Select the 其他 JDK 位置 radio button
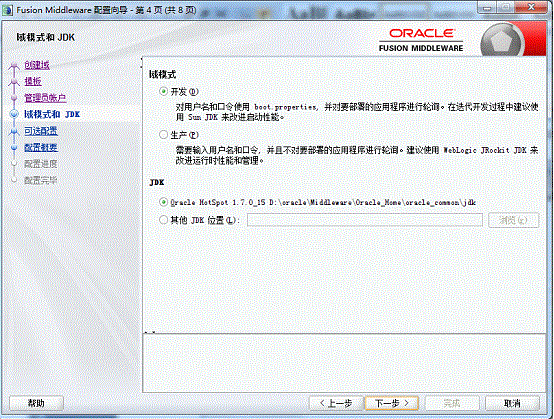The width and height of the screenshot is (554, 419). 163,220
